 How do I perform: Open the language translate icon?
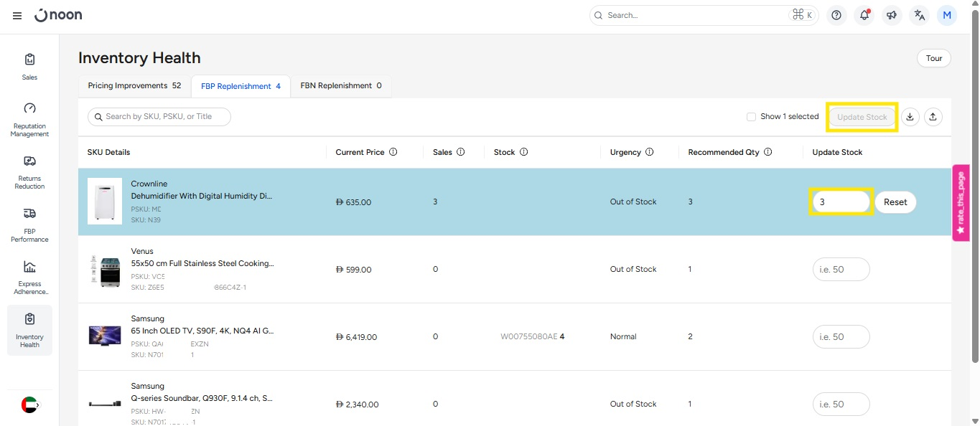click(920, 15)
